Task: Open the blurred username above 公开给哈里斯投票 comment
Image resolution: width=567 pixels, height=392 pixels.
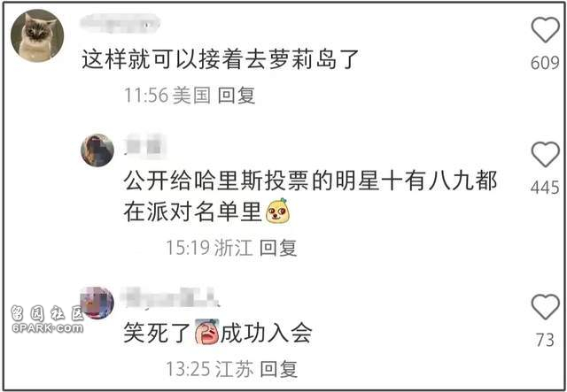Action: click(x=145, y=146)
